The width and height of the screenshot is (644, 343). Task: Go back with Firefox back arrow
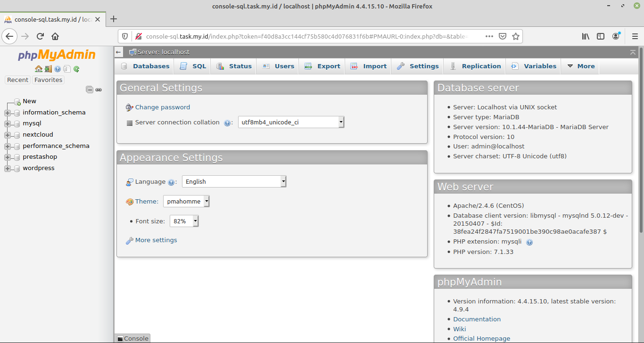(10, 36)
